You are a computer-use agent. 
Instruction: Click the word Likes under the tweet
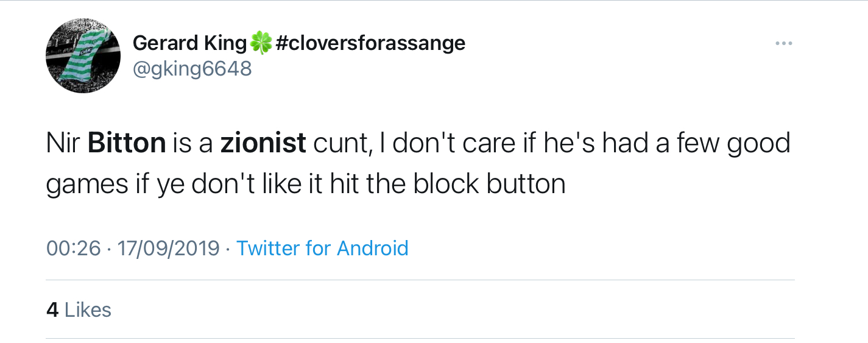88,309
